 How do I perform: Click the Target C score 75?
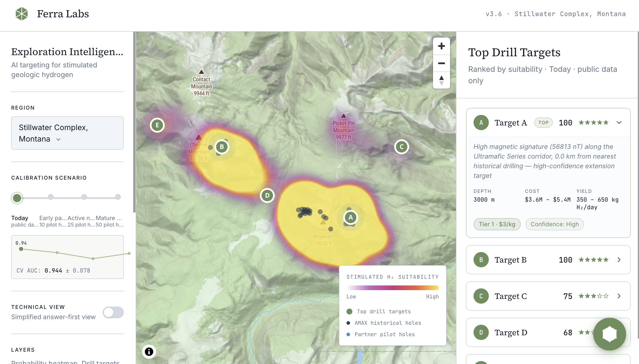coord(568,296)
